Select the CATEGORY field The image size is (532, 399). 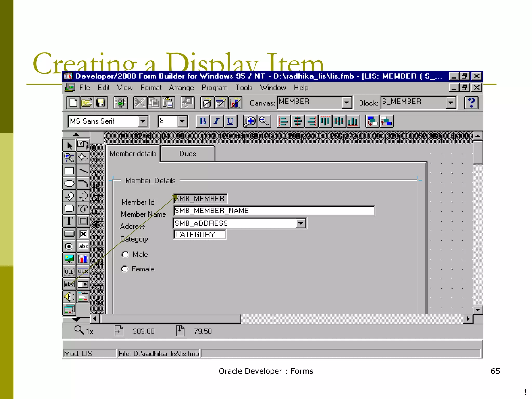199,235
